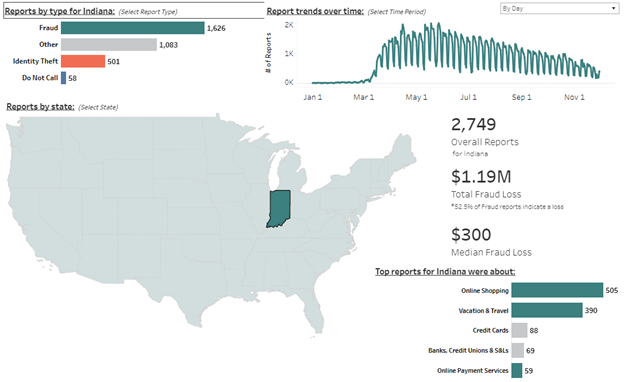Click the highlighted Indiana state on map
Image resolution: width=624 pixels, height=382 pixels.
[279, 208]
